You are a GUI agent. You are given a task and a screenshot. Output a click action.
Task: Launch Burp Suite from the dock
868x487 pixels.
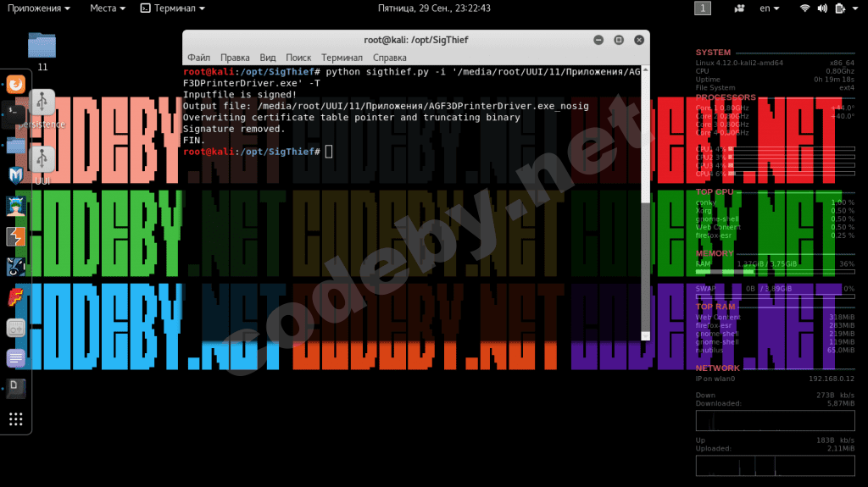click(15, 236)
